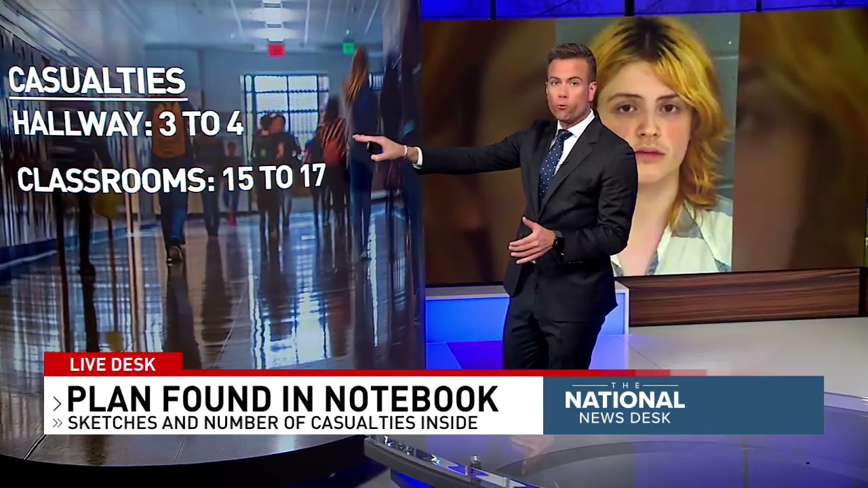This screenshot has width=868, height=488.
Task: Click the double chevron before the subheadline
Action: 58,424
